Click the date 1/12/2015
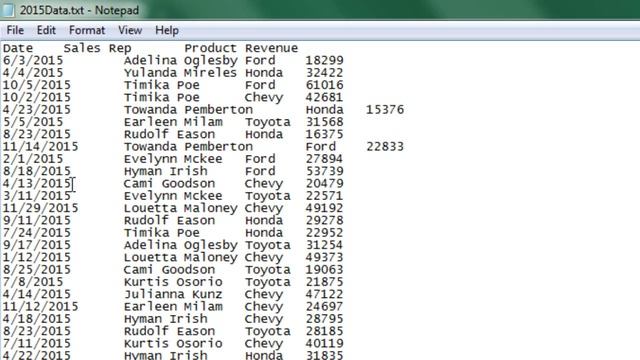640x360 pixels. click(x=37, y=257)
